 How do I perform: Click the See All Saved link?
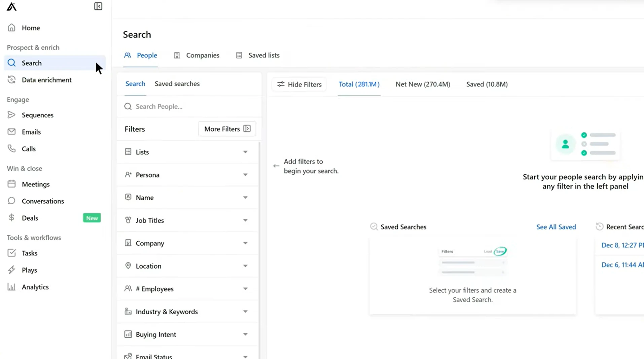pyautogui.click(x=556, y=227)
